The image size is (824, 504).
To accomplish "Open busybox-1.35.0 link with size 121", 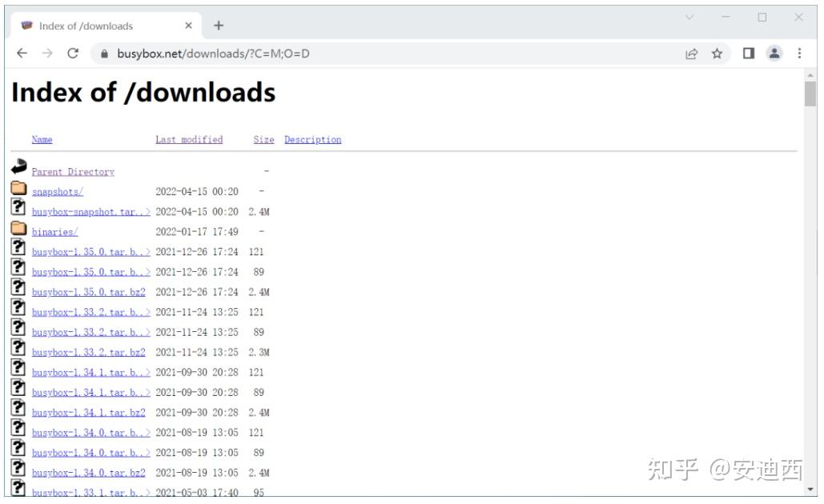I will click(x=91, y=252).
